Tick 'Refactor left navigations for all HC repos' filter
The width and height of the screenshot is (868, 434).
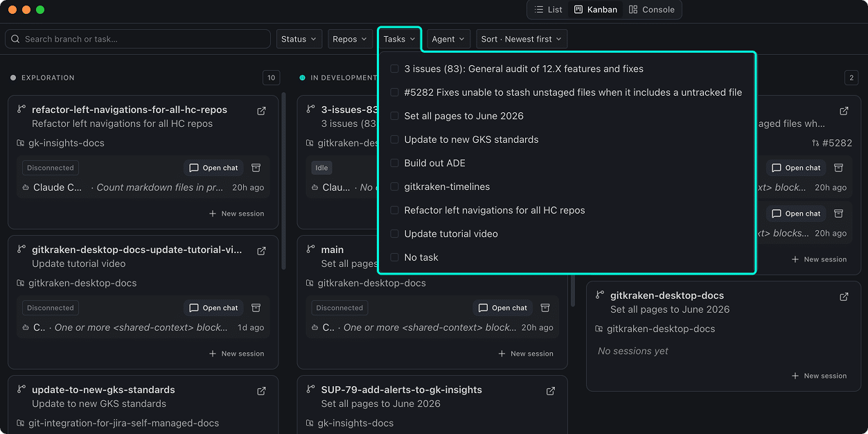pos(394,210)
